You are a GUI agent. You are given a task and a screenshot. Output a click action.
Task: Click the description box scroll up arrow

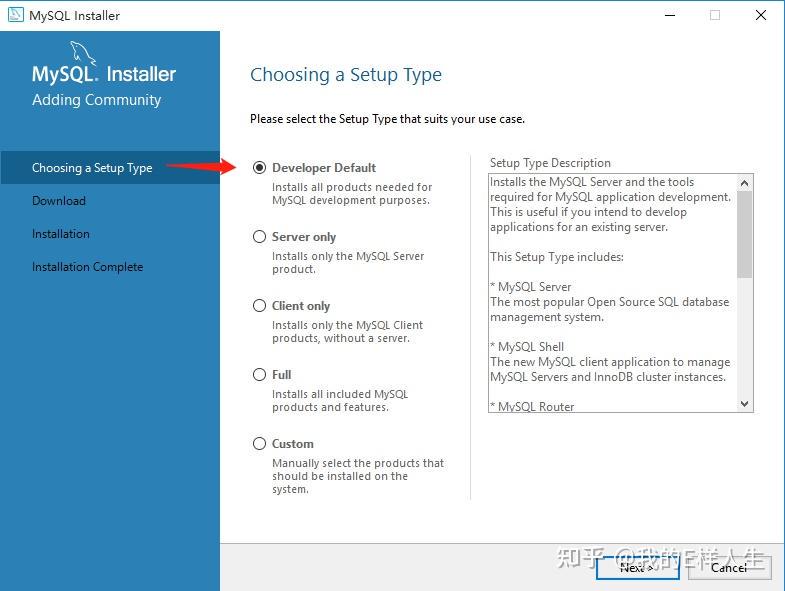tap(744, 183)
